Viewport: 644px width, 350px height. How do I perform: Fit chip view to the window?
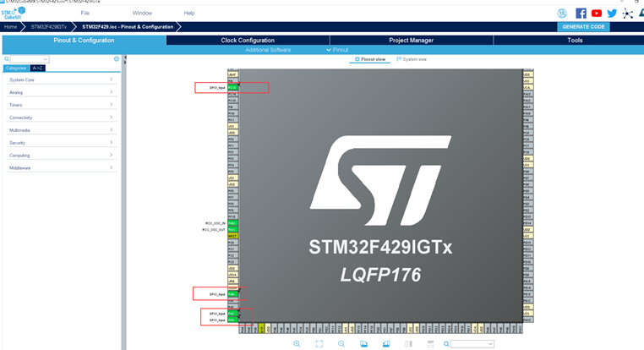coord(319,344)
